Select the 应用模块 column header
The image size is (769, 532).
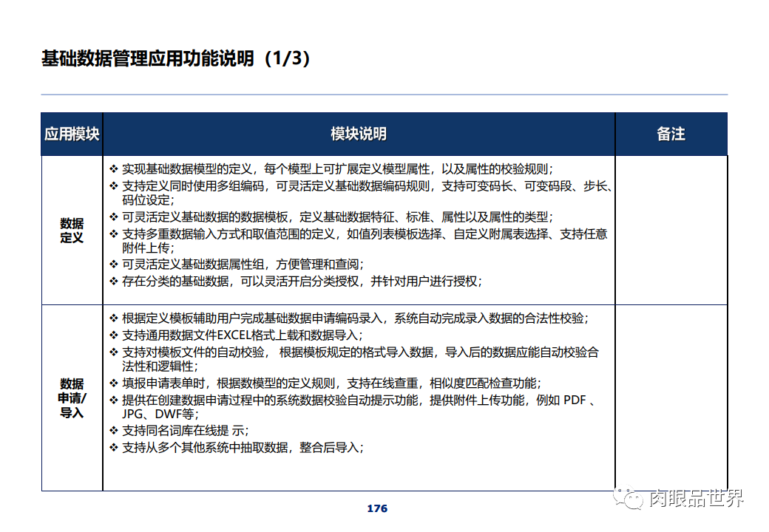(x=72, y=134)
